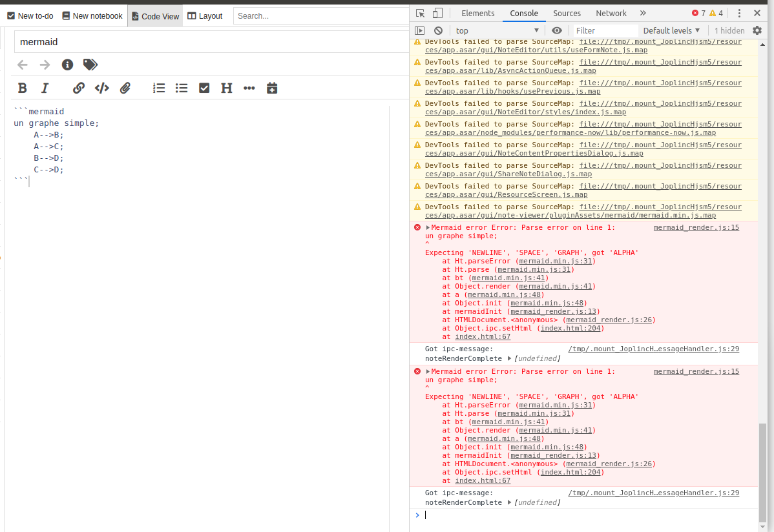Open first essageHandler.js:29 source link

pos(654,349)
